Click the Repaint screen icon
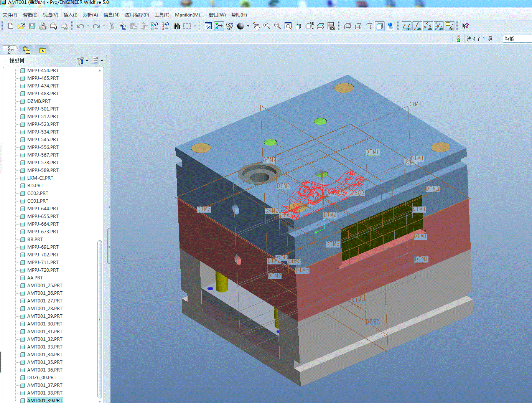Image resolution: width=532 pixels, height=403 pixels. click(208, 26)
